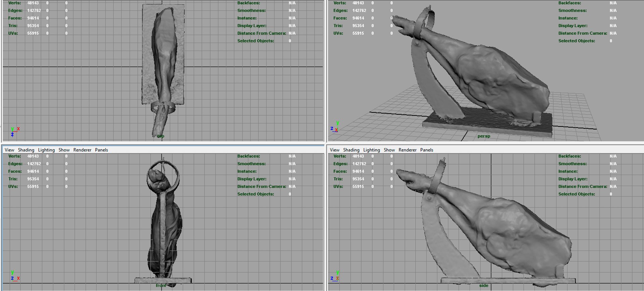The image size is (644, 291).
Task: Click the 'Verts:' label in the top view
Action: click(x=15, y=3)
